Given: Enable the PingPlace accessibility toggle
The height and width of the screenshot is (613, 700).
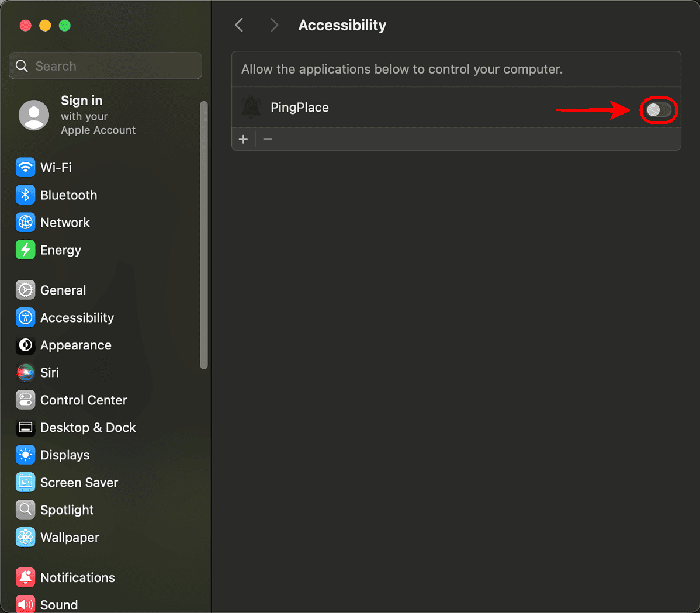Looking at the screenshot, I should tap(659, 110).
